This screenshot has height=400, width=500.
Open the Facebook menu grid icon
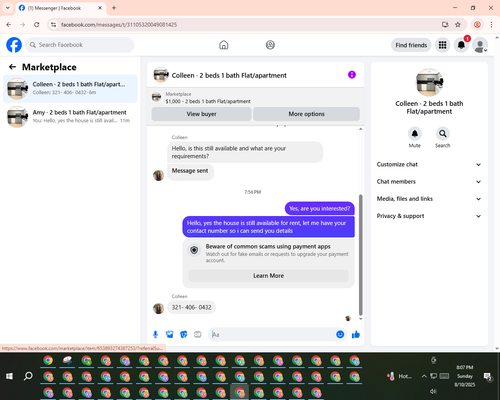pos(442,45)
